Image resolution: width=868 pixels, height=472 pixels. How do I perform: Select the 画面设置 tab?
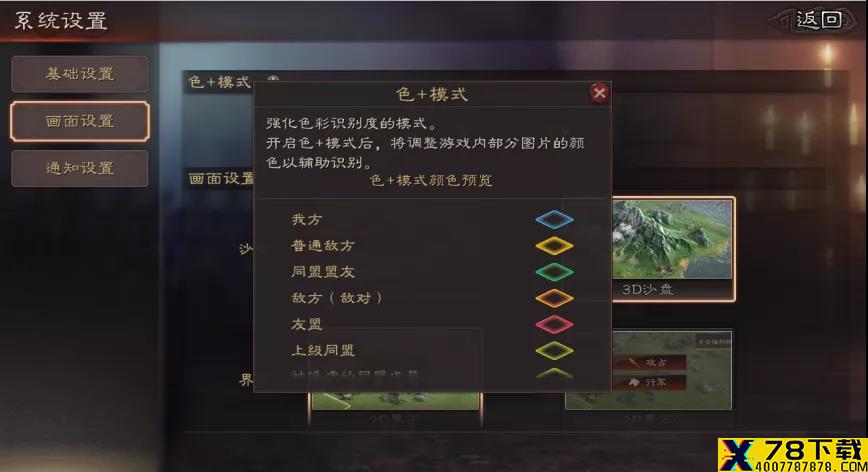click(80, 121)
